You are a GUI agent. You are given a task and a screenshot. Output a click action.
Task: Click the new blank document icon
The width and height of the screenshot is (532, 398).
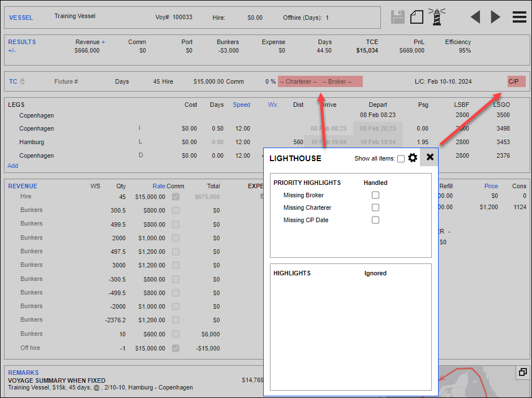click(x=417, y=16)
